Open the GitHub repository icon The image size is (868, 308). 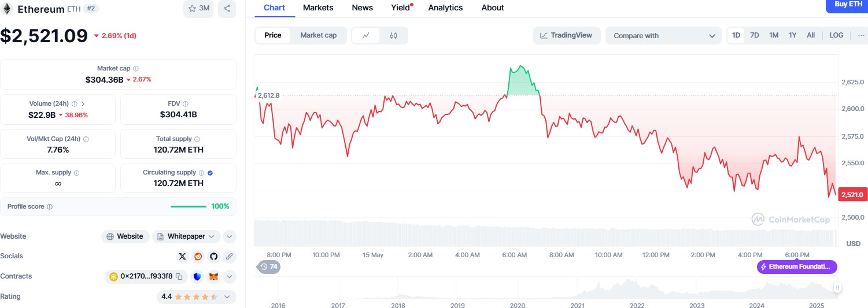213,256
